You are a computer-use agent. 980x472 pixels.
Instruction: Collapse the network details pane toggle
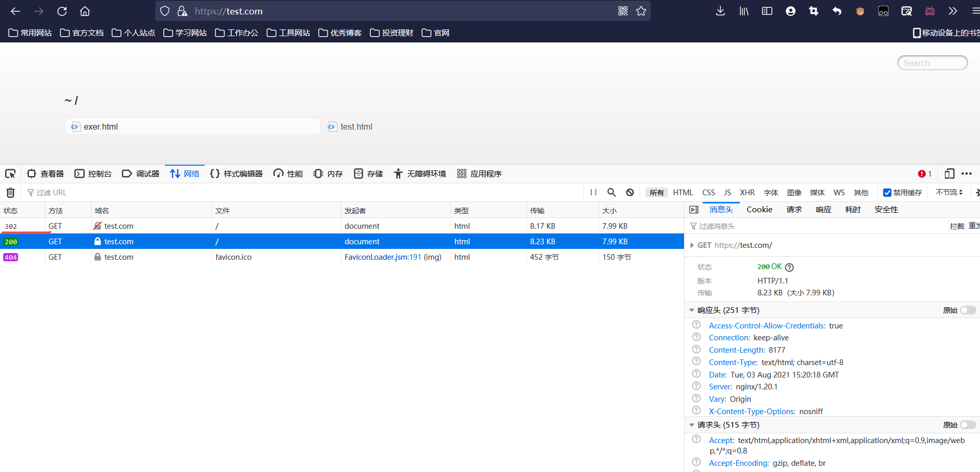tap(694, 210)
